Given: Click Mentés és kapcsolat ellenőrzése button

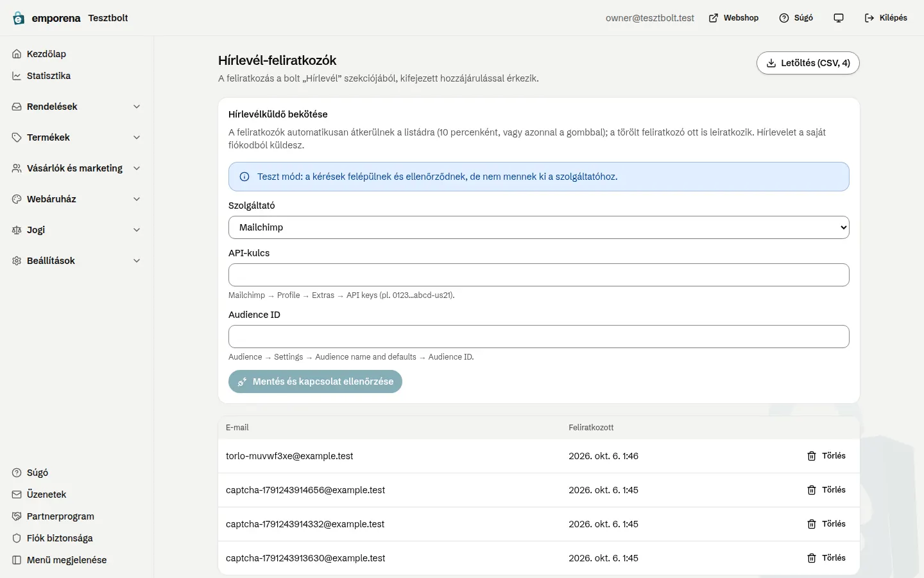Looking at the screenshot, I should coord(315,381).
